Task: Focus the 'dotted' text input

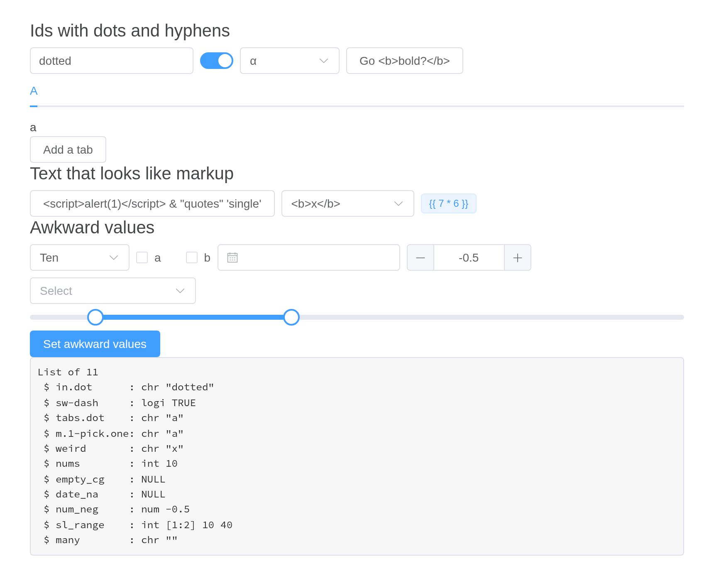Action: pos(112,61)
